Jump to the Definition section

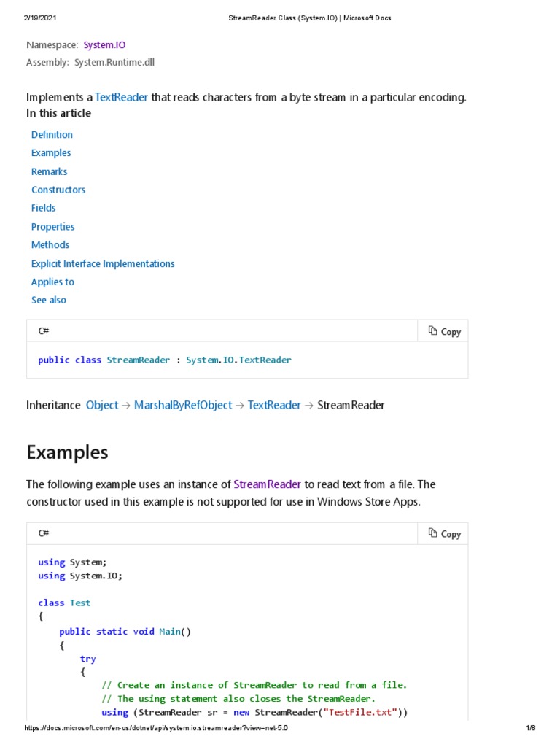pyautogui.click(x=52, y=134)
